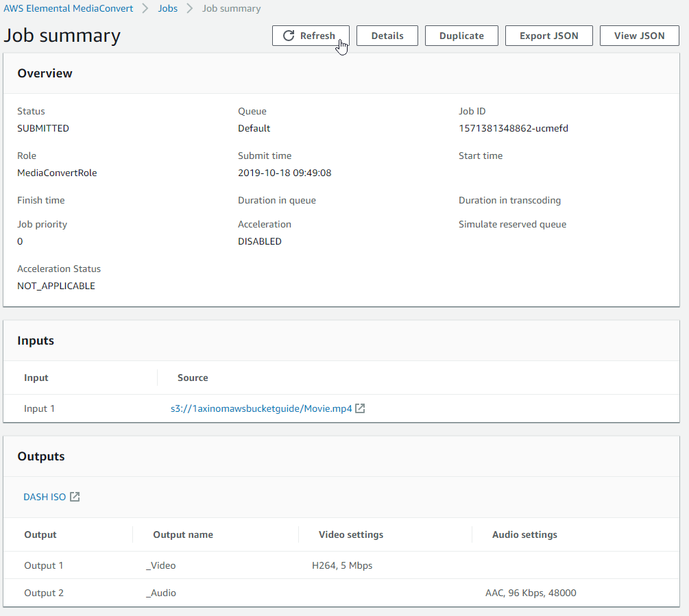Viewport: 689px width, 616px height.
Task: Click the Refresh button
Action: [x=311, y=36]
